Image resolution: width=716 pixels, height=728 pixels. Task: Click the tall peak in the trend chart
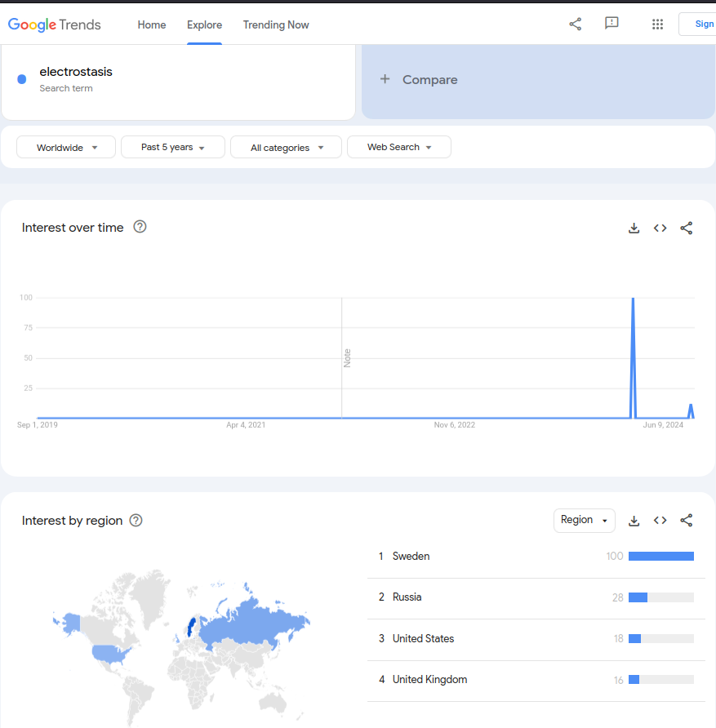point(633,357)
